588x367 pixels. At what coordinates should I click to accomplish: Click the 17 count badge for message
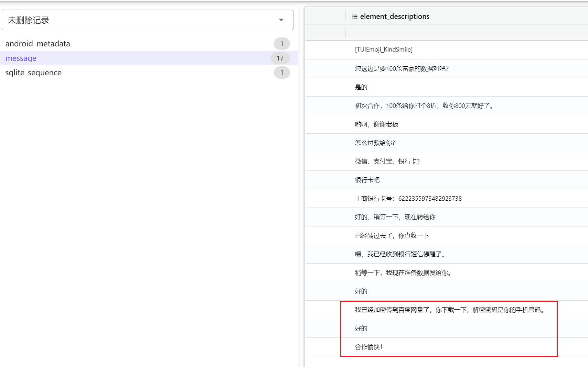(280, 58)
